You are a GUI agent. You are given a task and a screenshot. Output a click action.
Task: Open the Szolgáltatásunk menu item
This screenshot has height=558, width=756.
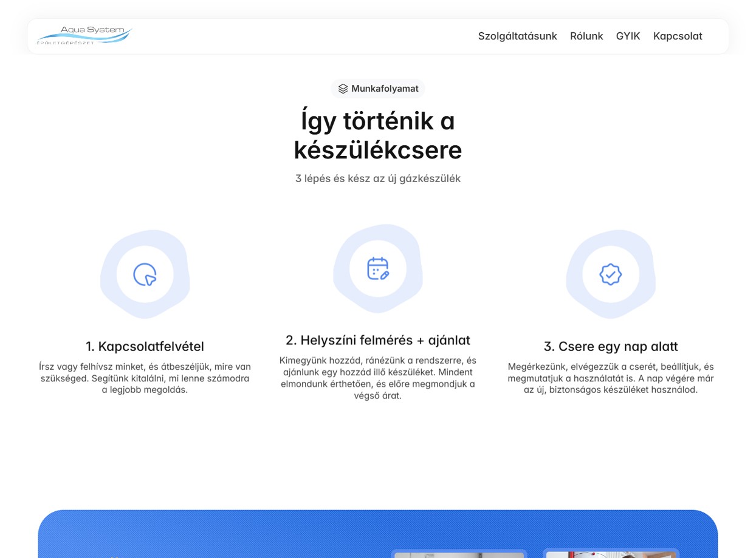517,36
